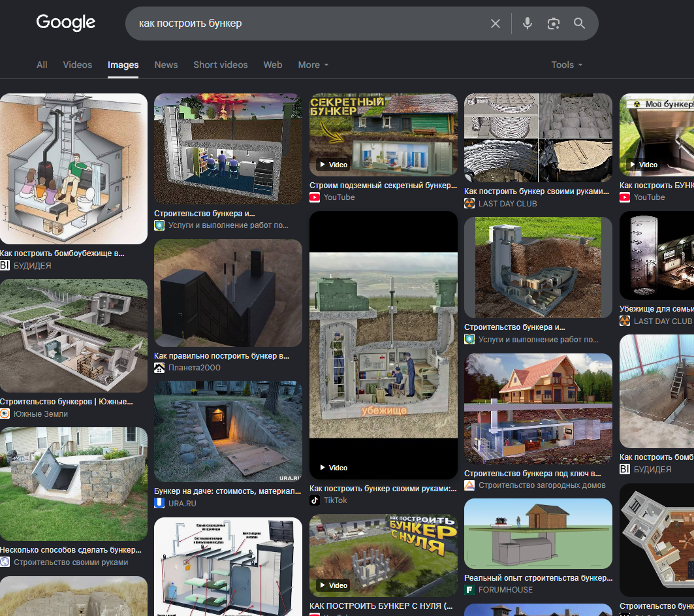Open the underground shaft bunker 3D image
Image resolution: width=694 pixels, height=616 pixels.
(538, 267)
